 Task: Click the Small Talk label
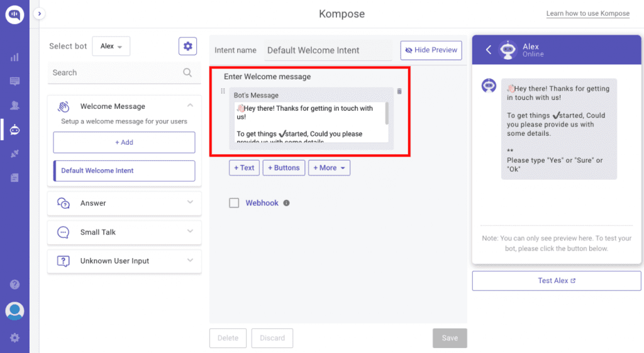[97, 232]
